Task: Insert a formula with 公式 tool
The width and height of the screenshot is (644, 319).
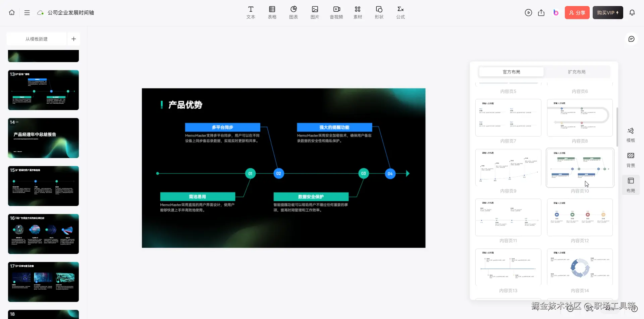Action: click(400, 12)
